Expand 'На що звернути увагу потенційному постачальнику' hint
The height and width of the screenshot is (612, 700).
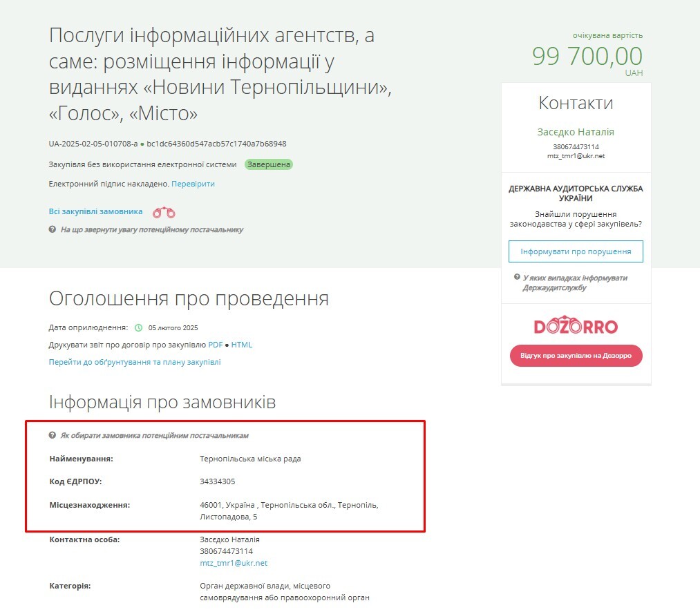click(152, 230)
